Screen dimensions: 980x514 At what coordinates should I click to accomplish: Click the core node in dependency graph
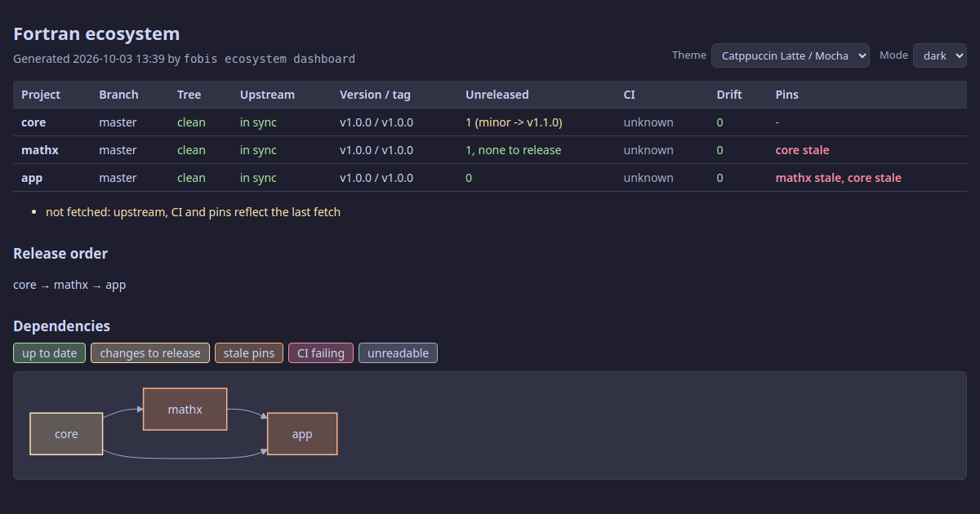pos(66,434)
